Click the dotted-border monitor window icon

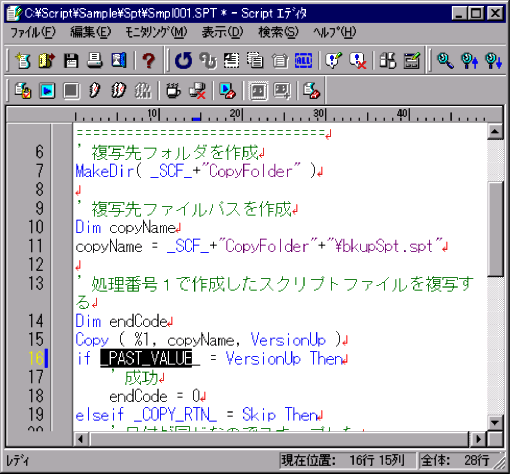point(258,91)
